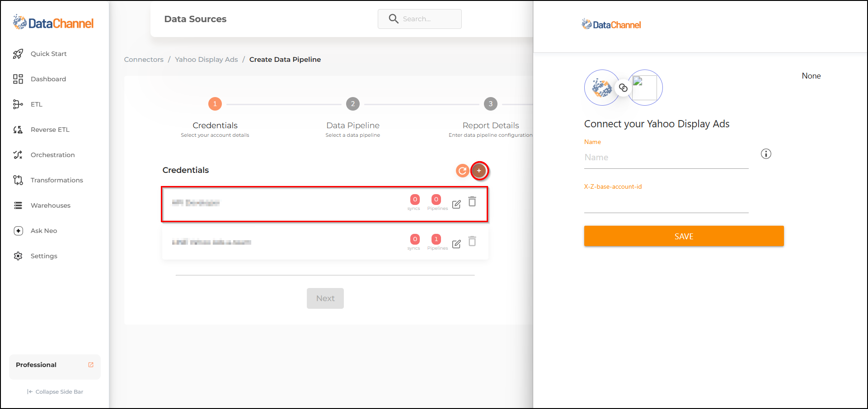Click the search magnifier icon
Image resolution: width=868 pixels, height=409 pixels.
pyautogui.click(x=394, y=19)
